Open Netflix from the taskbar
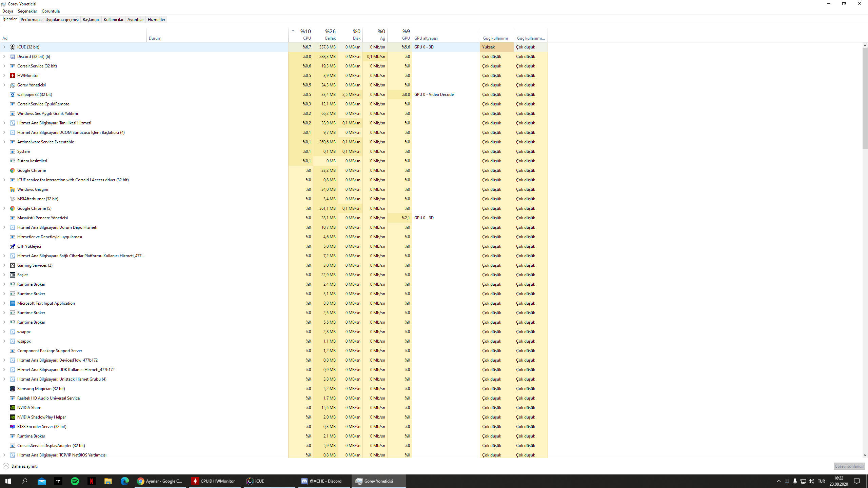Screen dimensions: 868x488 91,481
